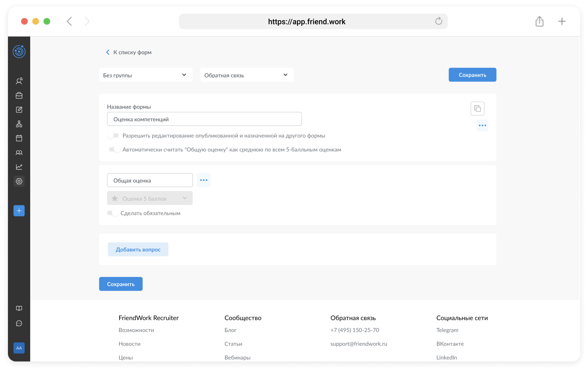This screenshot has width=588, height=371.
Task: Open the ВКонтакте footer link
Action: [x=450, y=344]
